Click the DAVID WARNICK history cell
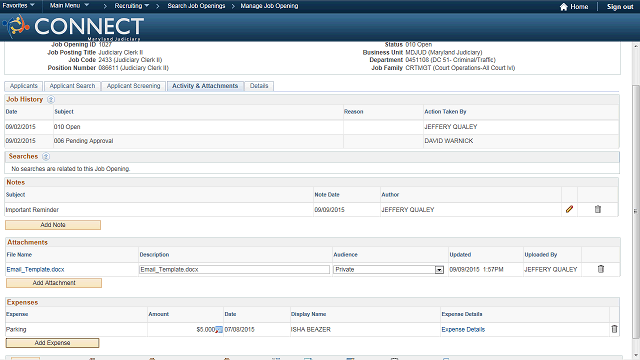 [x=449, y=141]
